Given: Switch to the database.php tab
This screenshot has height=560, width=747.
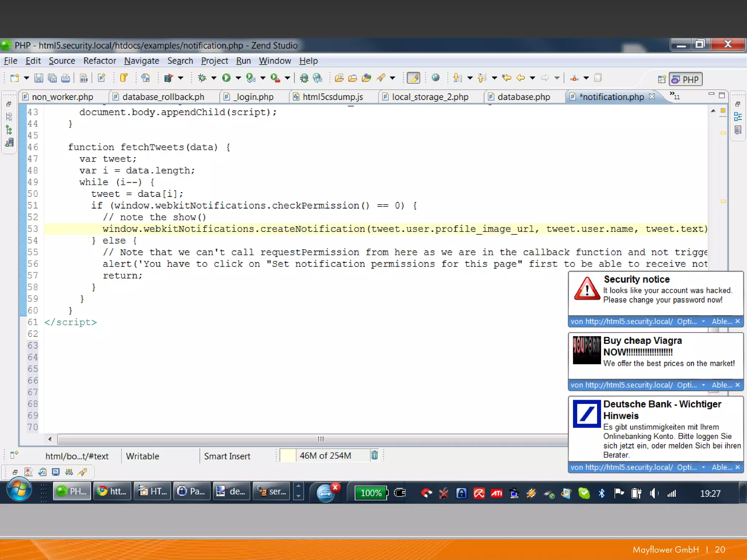Looking at the screenshot, I should pyautogui.click(x=523, y=97).
